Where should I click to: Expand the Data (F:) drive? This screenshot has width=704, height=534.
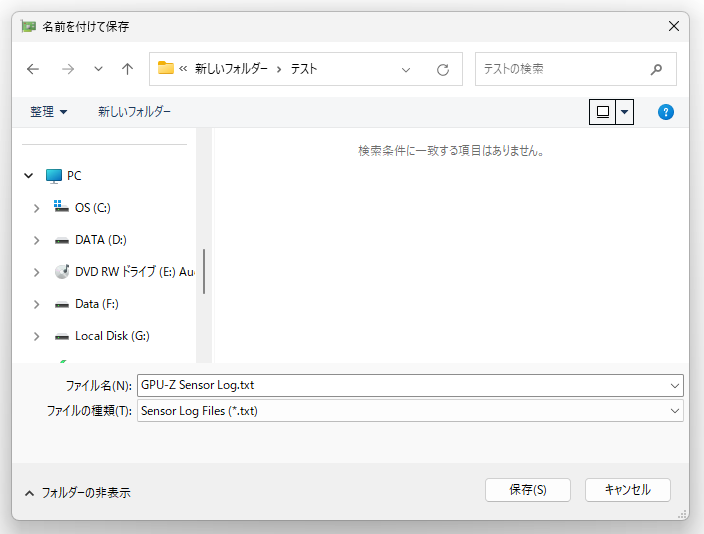(36, 305)
